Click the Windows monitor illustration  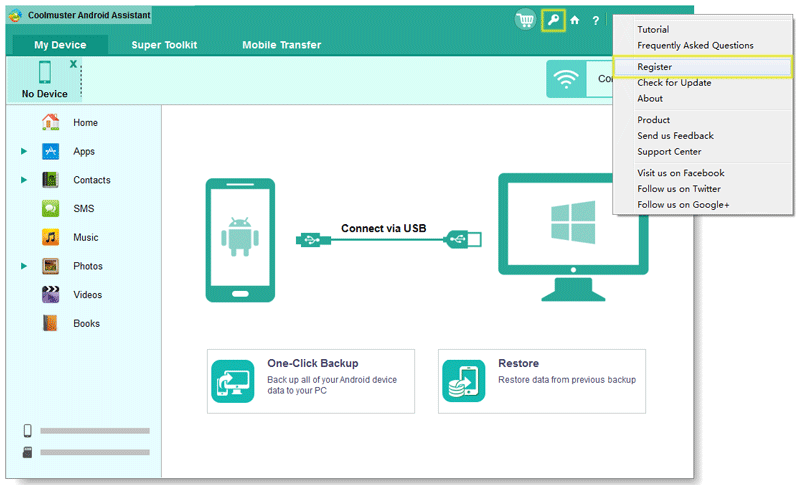(573, 237)
